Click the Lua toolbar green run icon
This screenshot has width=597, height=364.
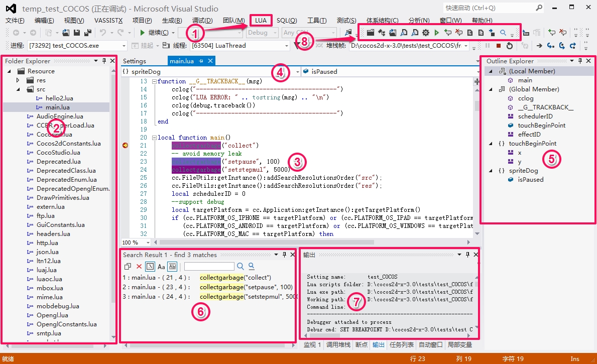click(x=437, y=33)
